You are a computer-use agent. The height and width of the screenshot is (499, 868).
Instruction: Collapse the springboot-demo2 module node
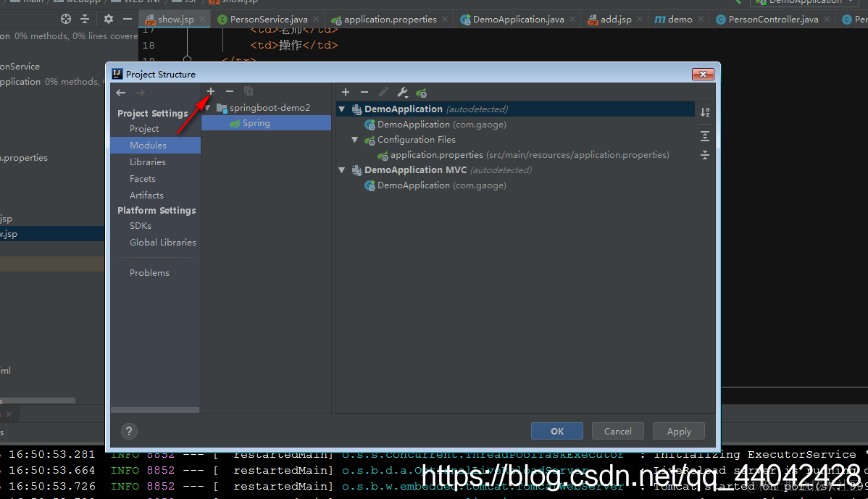208,108
